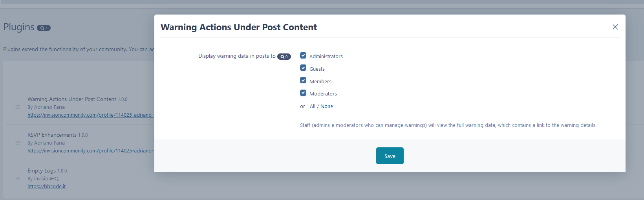Click the RSVP Enhancements plugin title
644x200 pixels.
52,135
